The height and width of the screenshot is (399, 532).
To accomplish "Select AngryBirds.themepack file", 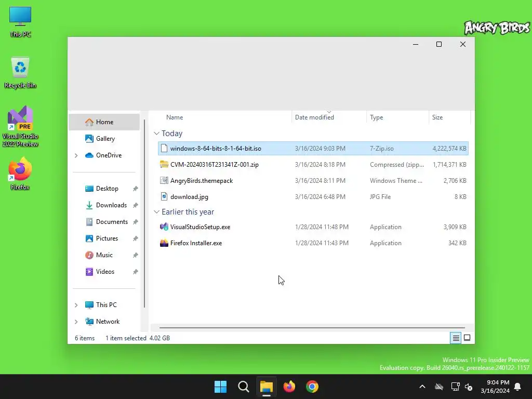I will pos(313,181).
